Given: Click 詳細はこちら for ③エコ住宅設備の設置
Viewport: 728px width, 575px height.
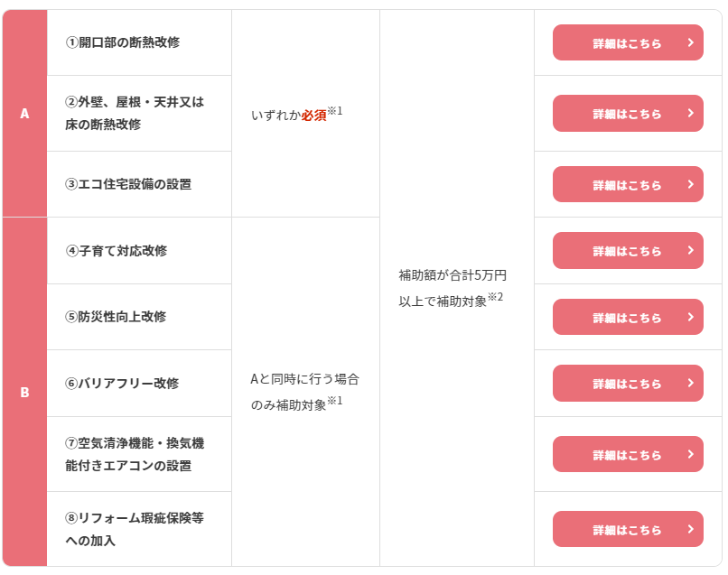Looking at the screenshot, I should [627, 185].
